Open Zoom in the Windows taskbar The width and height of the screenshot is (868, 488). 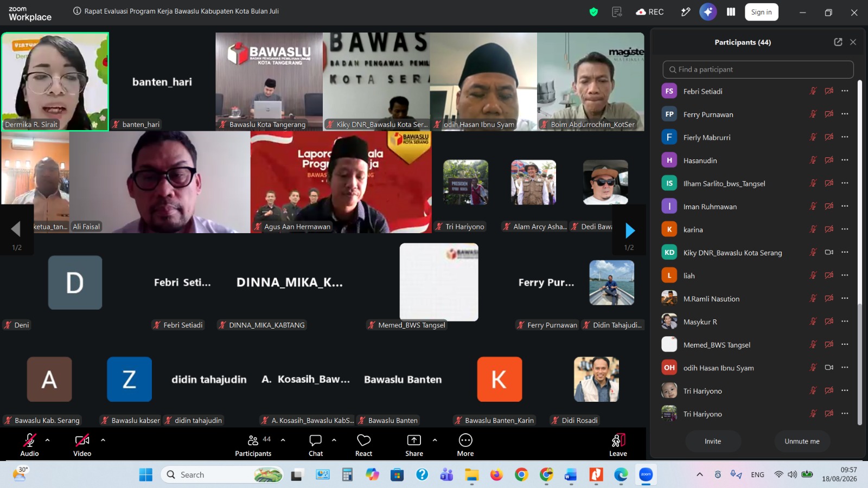646,474
